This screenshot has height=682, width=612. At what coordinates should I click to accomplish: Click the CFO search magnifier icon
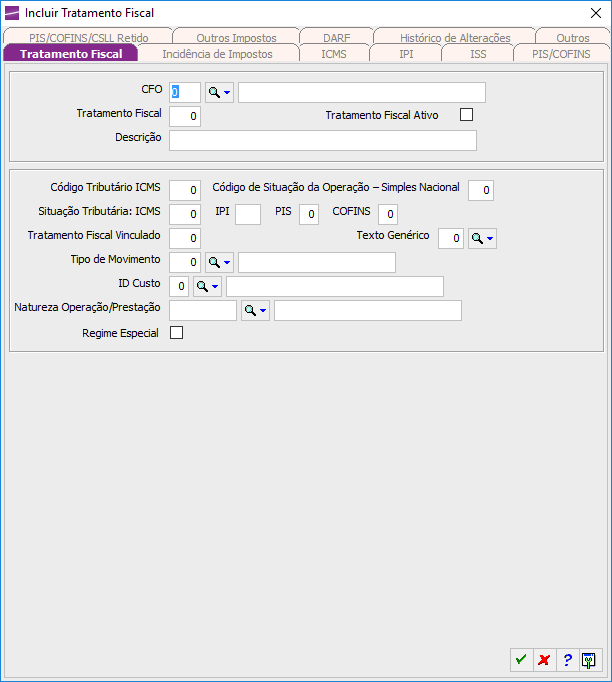214,93
